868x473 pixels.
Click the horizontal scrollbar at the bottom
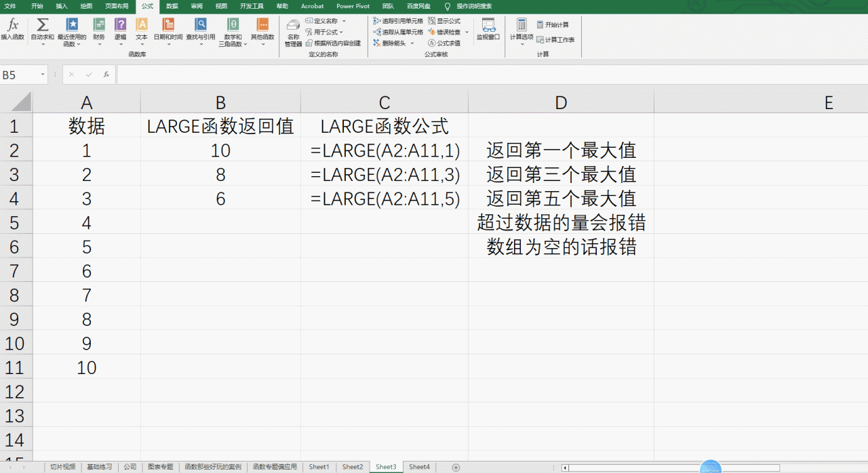click(675, 468)
